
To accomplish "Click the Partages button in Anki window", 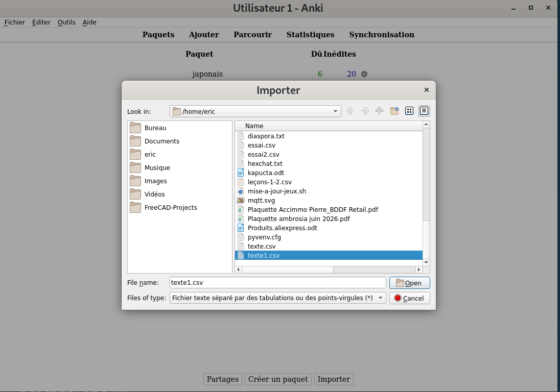I will click(x=222, y=379).
